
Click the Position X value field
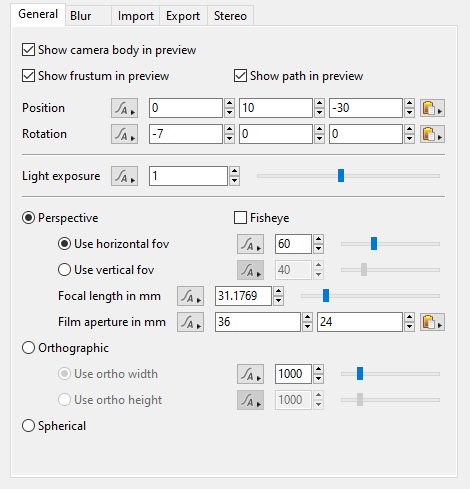(186, 108)
